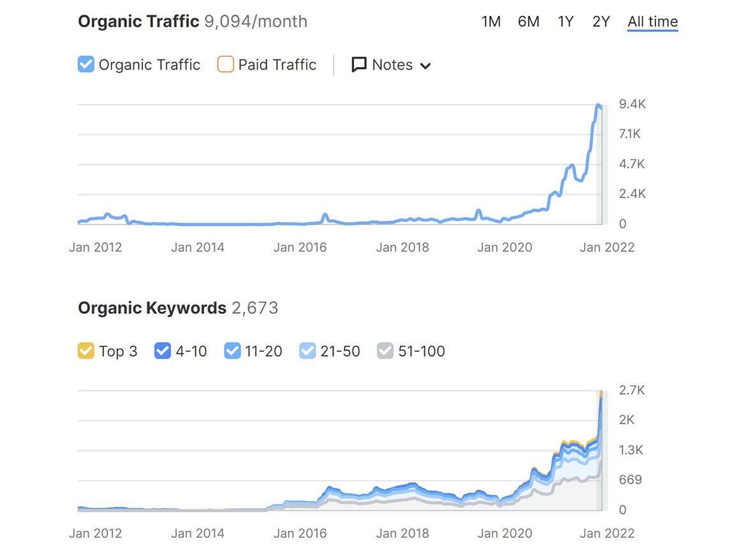Click the Organic Keywords chart heading

[x=152, y=308]
